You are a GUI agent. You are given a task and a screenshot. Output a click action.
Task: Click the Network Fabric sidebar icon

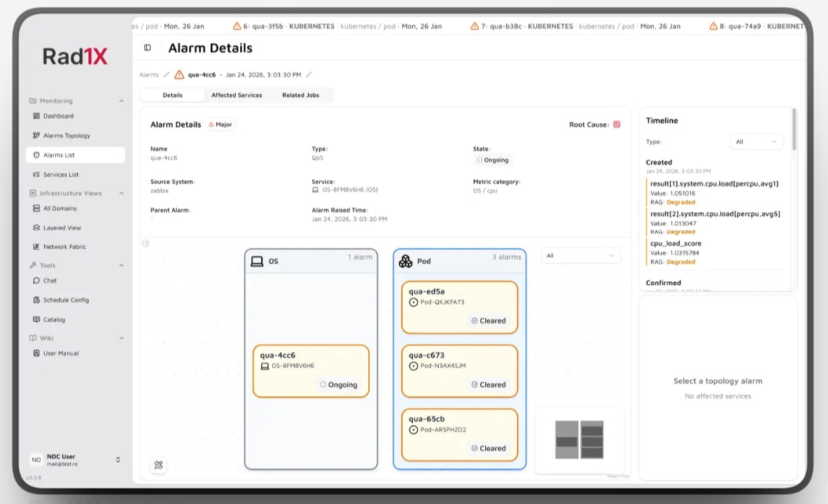pyautogui.click(x=36, y=247)
